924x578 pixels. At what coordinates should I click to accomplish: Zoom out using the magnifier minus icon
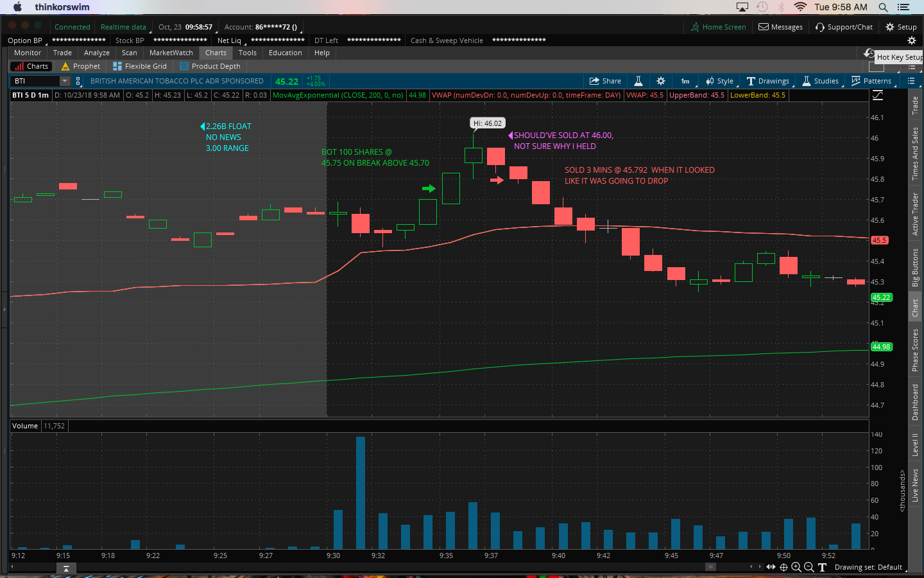click(809, 567)
